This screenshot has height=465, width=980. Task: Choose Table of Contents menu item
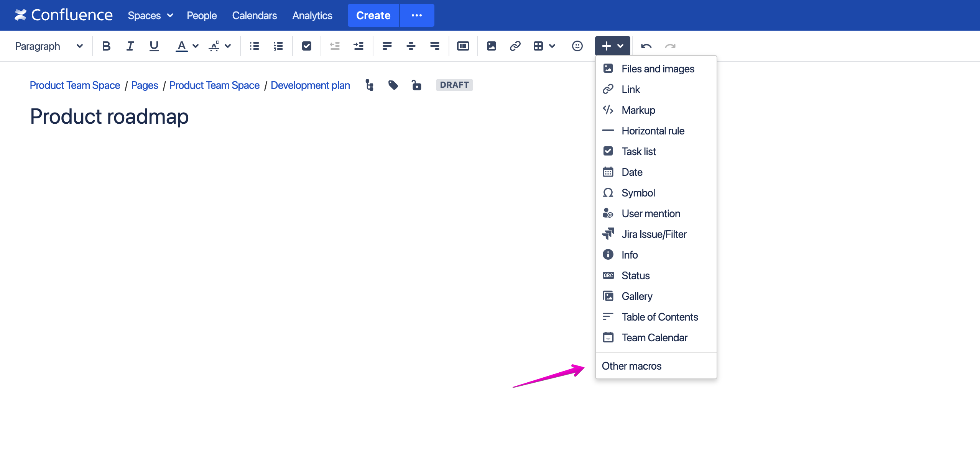(659, 317)
